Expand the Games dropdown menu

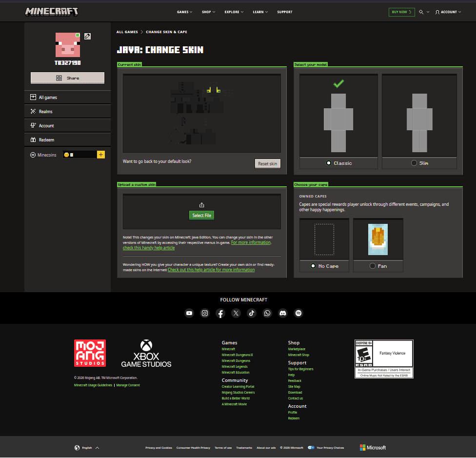pyautogui.click(x=184, y=12)
